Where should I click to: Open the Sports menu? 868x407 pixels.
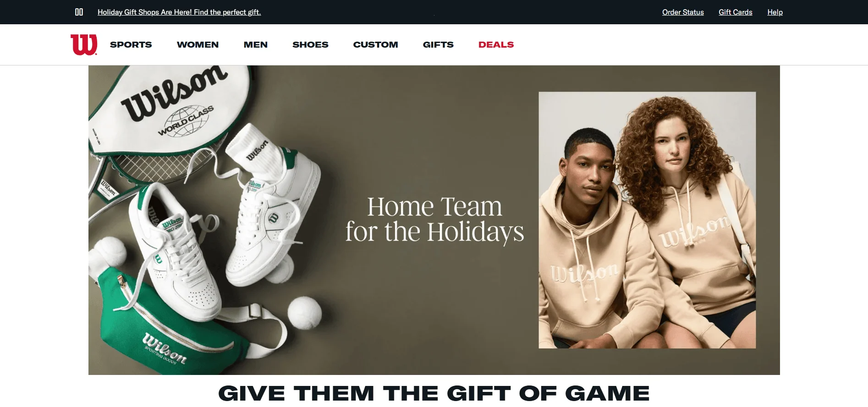coord(131,44)
